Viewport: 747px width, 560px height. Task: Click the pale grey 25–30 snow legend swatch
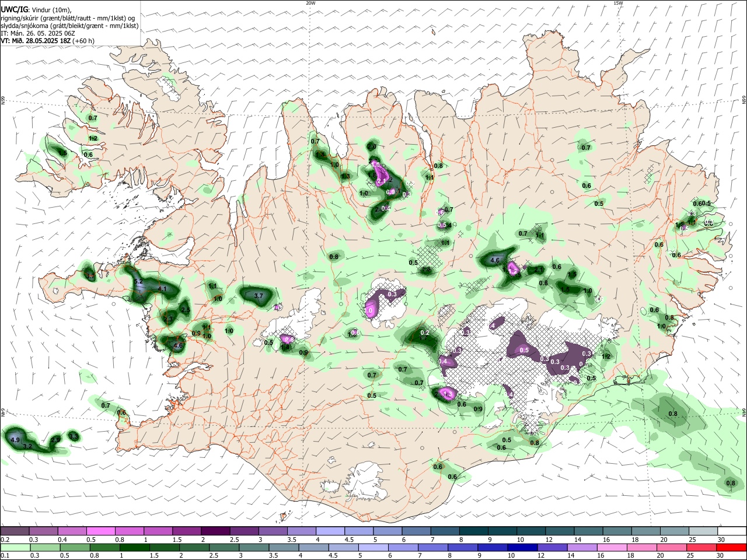(703, 531)
